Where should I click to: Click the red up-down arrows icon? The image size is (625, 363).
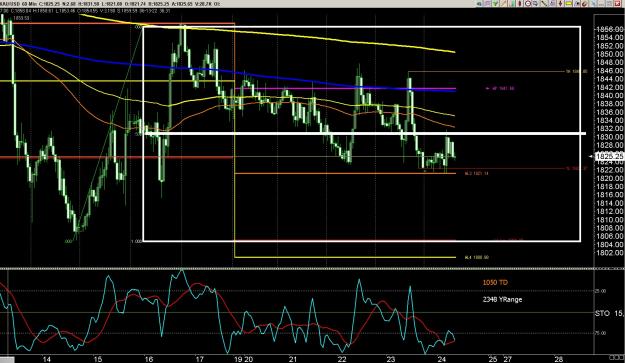coord(560,4)
